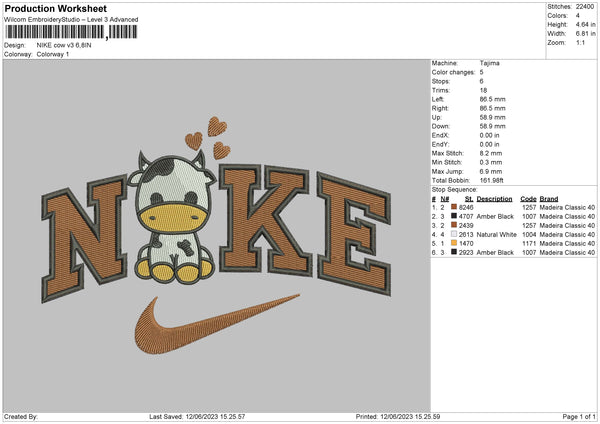Viewport: 600px width, 424px height.
Task: Click the Brand column header
Action: 549,199
